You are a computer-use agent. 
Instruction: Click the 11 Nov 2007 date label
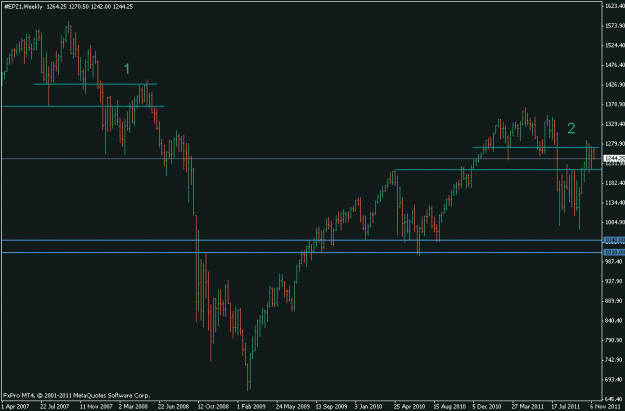(96, 407)
